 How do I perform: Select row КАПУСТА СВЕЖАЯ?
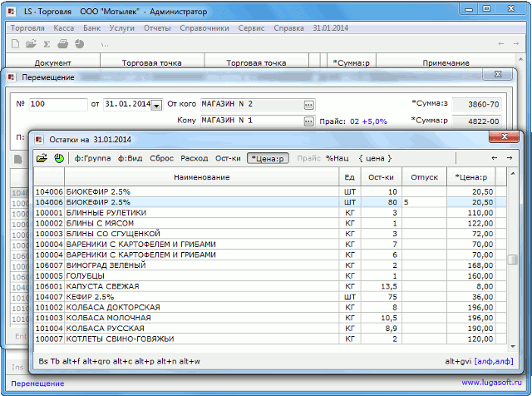click(270, 287)
